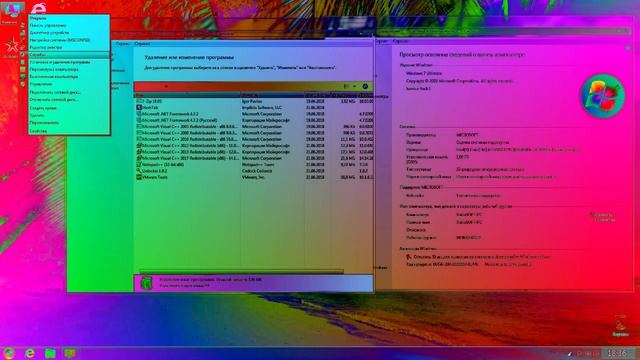Open help icon in programs toolbar
Image resolution: width=640 pixels, height=360 pixels.
pos(365,86)
